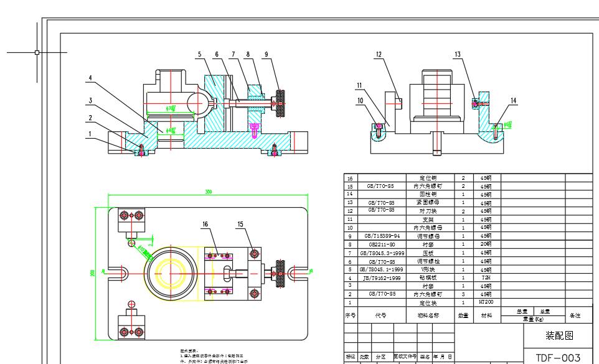Select callout number 4 in the section view
599x364 pixels.
pos(90,78)
